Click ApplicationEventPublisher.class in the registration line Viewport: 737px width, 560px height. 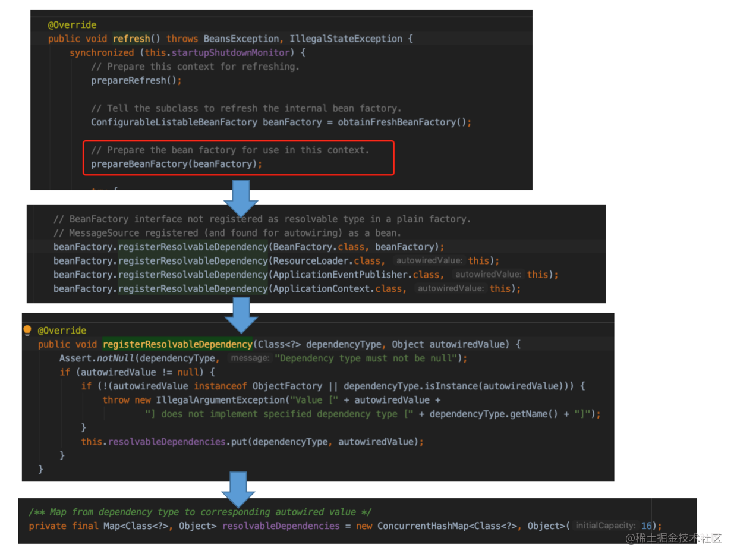[355, 275]
